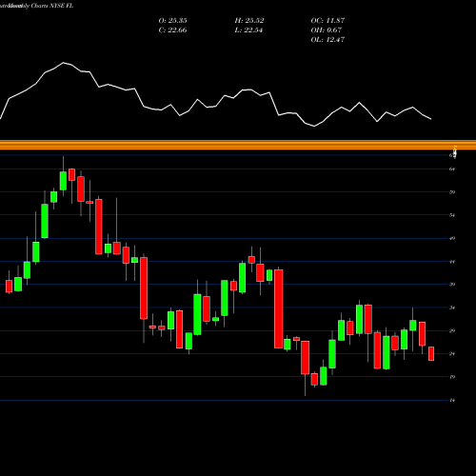This screenshot has width=476, height=476.
Task: Click the 59 price axis label
Action: [x=452, y=192]
